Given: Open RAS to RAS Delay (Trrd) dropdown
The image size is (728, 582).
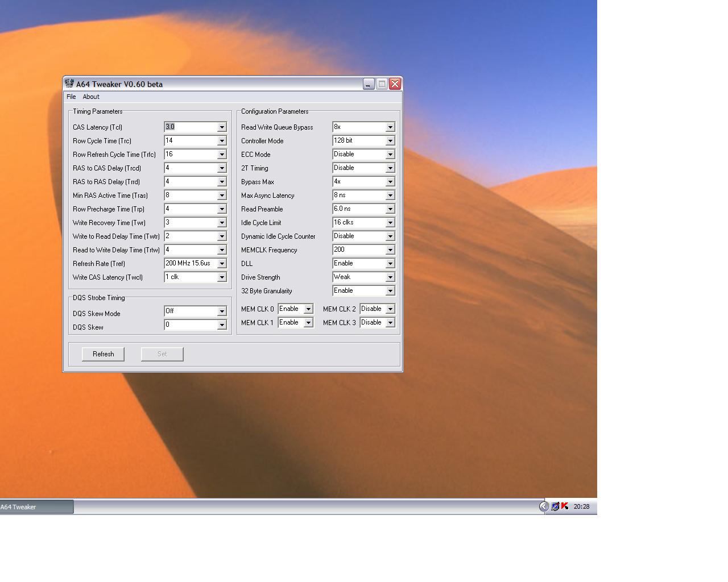Looking at the screenshot, I should coord(222,182).
